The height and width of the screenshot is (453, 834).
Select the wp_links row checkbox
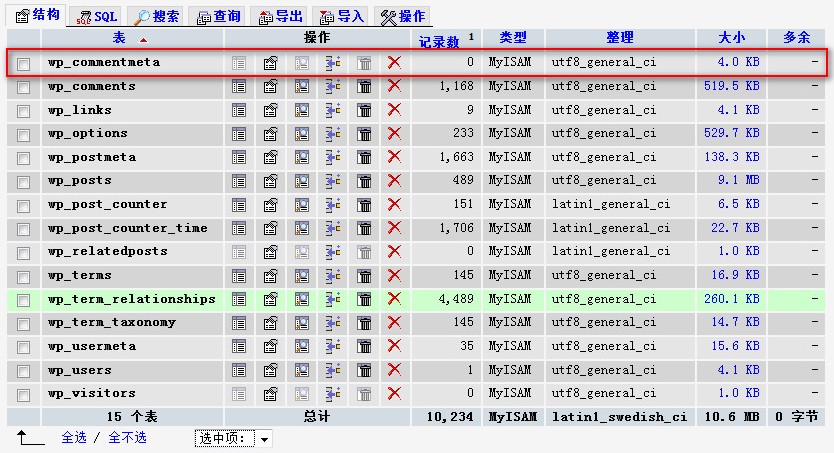click(x=23, y=111)
